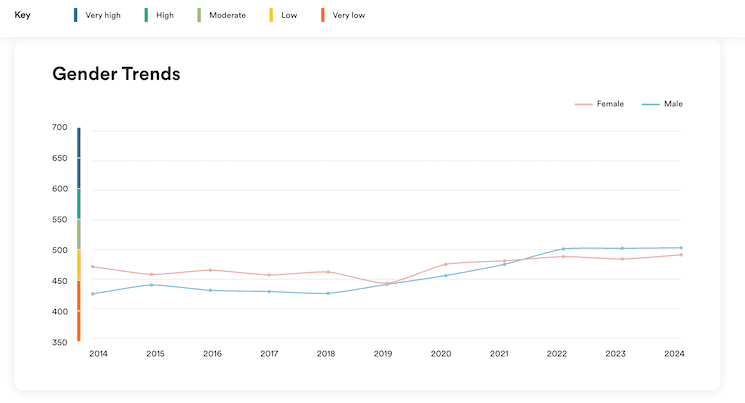Select the orange Very low key swatch

pos(322,15)
